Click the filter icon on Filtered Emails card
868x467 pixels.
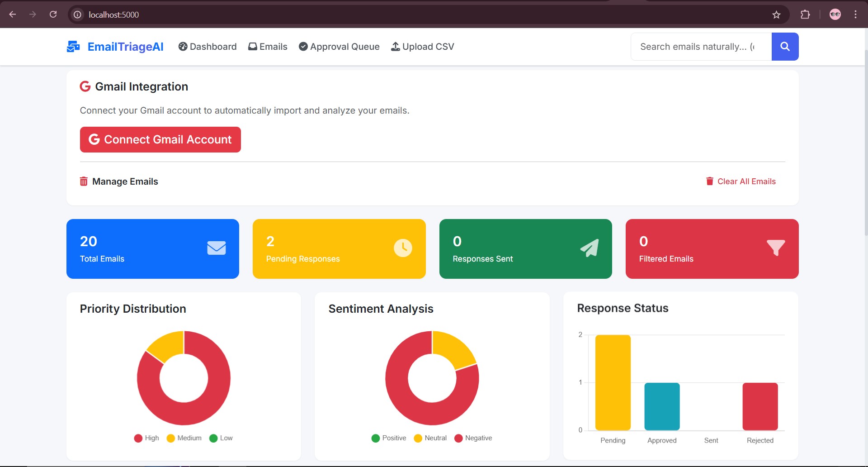pyautogui.click(x=776, y=248)
